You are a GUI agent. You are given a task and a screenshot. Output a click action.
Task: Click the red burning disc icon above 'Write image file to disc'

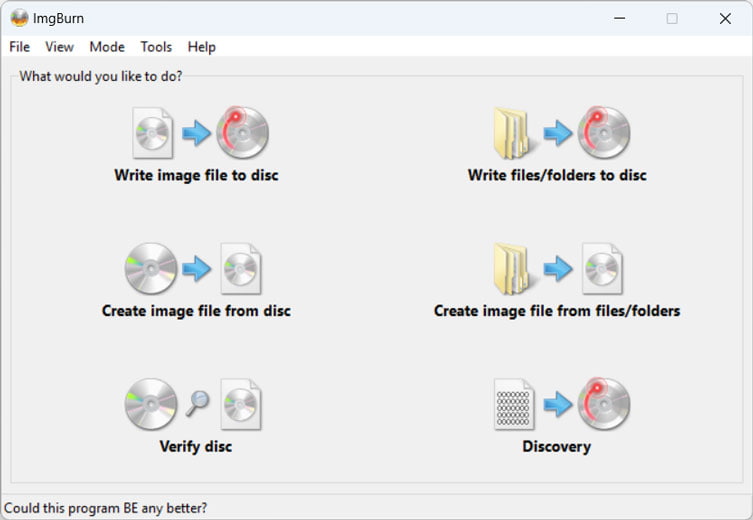click(243, 133)
